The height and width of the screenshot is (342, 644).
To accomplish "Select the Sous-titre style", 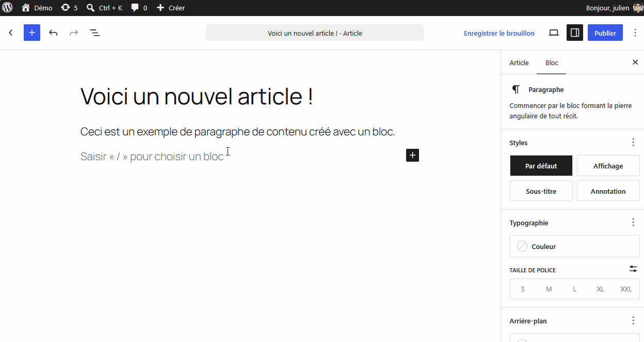I will pos(541,191).
